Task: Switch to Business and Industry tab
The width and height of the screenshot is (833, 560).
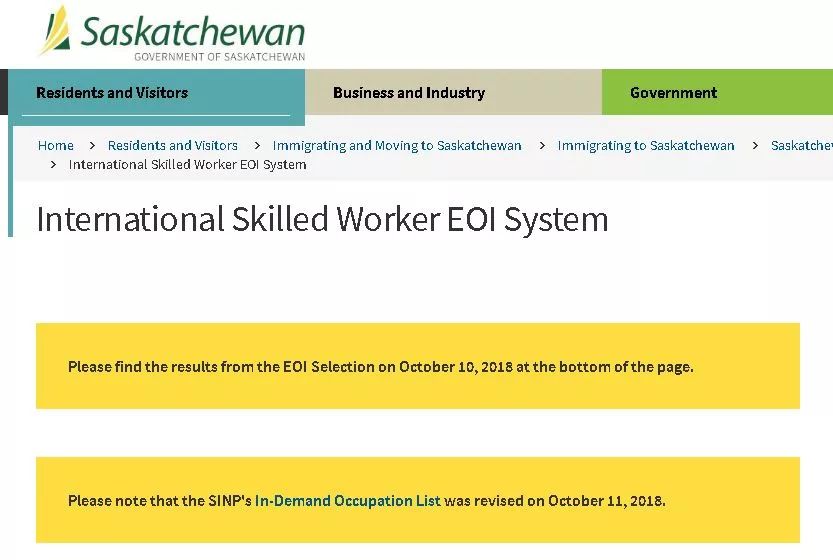Action: (408, 93)
